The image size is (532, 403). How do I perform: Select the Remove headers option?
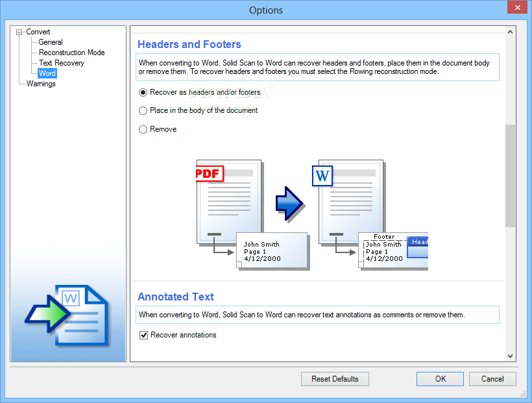coord(158,129)
